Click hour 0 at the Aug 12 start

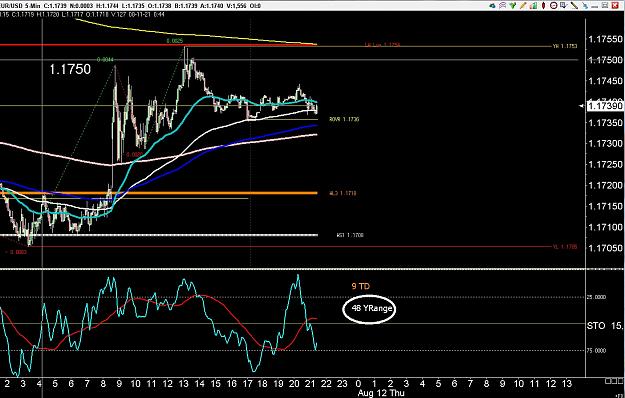tap(358, 384)
